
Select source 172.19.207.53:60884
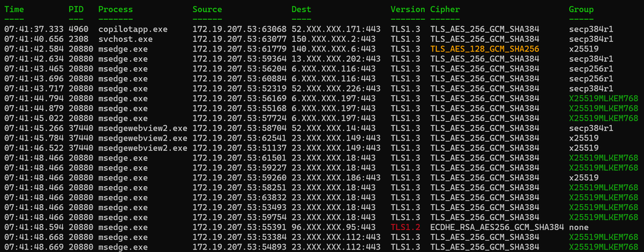[239, 79]
